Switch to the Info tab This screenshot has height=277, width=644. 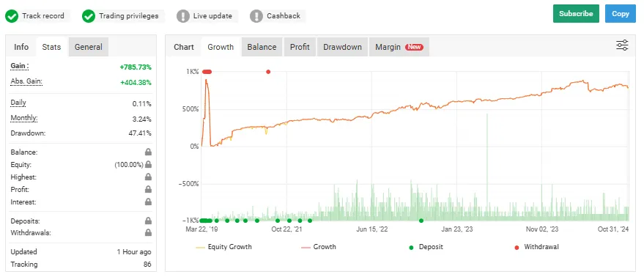click(21, 47)
